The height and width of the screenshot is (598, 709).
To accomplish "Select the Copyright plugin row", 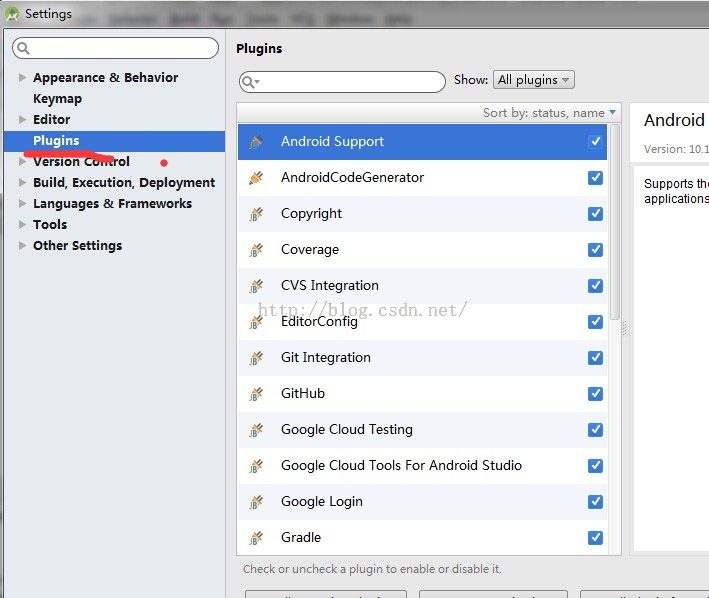I will (x=422, y=214).
